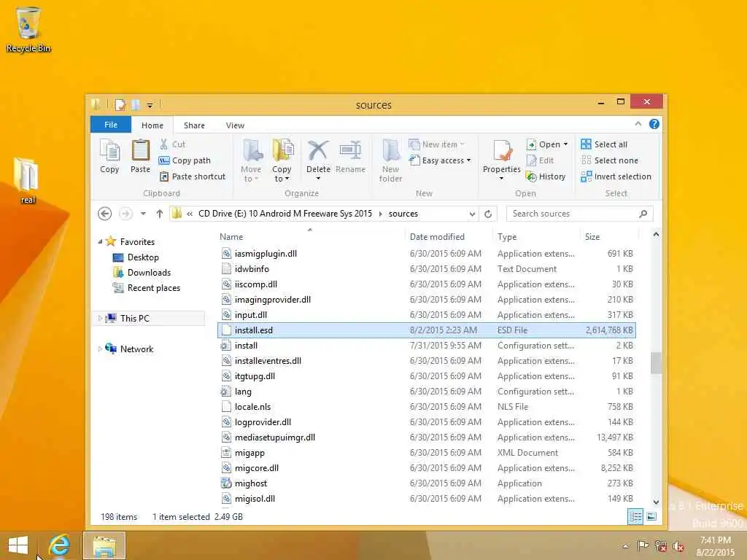Image resolution: width=747 pixels, height=560 pixels.
Task: Expand the Open button dropdown arrow
Action: [565, 144]
